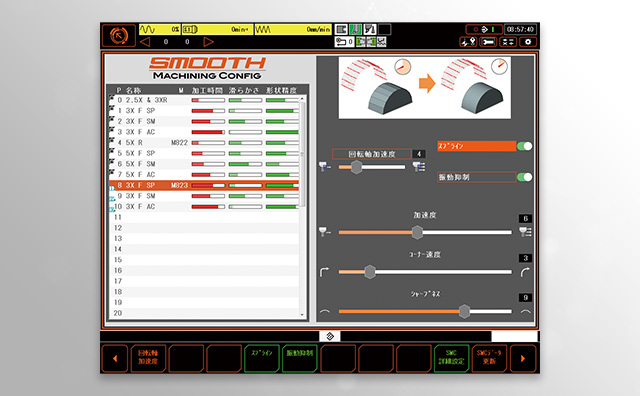The height and width of the screenshot is (396, 640).
Task: Click the 加速度 acceleration slider track
Action: [425, 232]
